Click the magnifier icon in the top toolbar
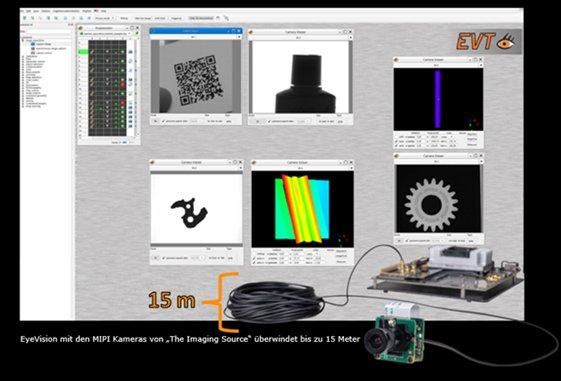Image resolution: width=561 pixels, height=381 pixels. point(226,18)
